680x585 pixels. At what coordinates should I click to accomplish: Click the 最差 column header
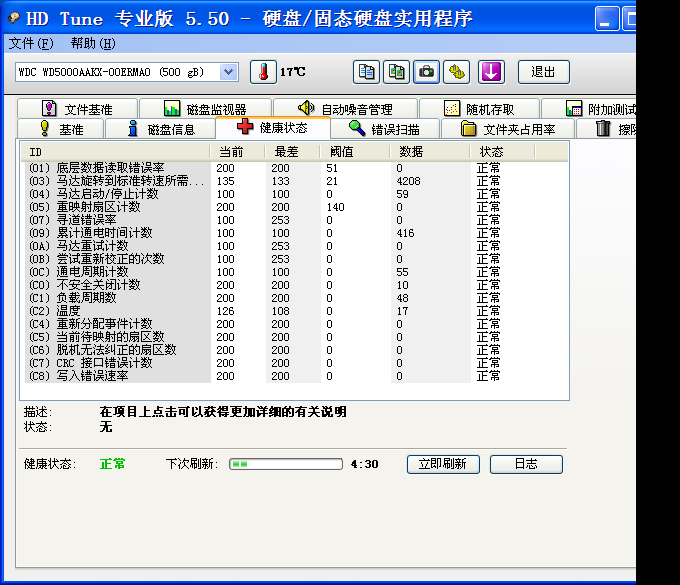tap(292, 152)
